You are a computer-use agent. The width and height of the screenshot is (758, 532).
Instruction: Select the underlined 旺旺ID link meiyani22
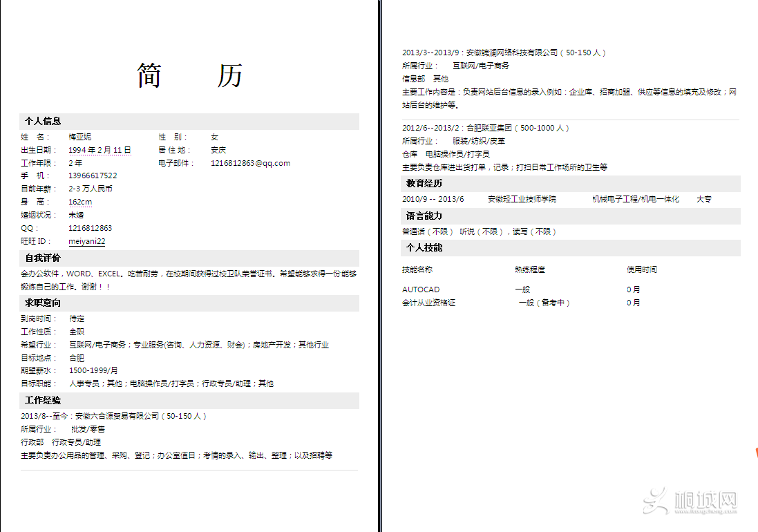[86, 240]
